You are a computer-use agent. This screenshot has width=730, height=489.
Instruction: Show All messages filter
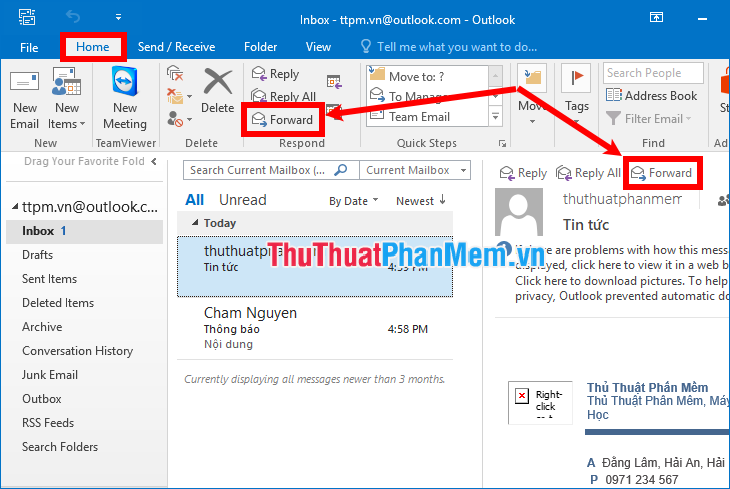point(195,200)
